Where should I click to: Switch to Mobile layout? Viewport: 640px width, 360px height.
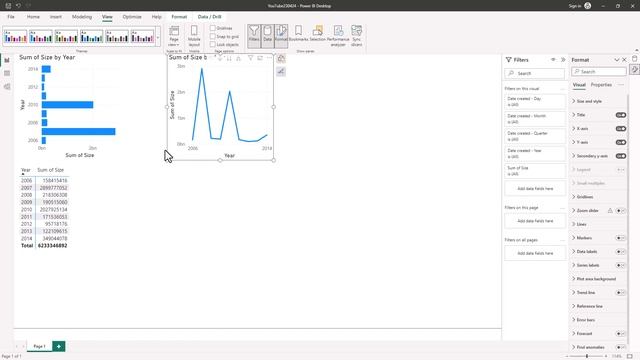tap(194, 35)
